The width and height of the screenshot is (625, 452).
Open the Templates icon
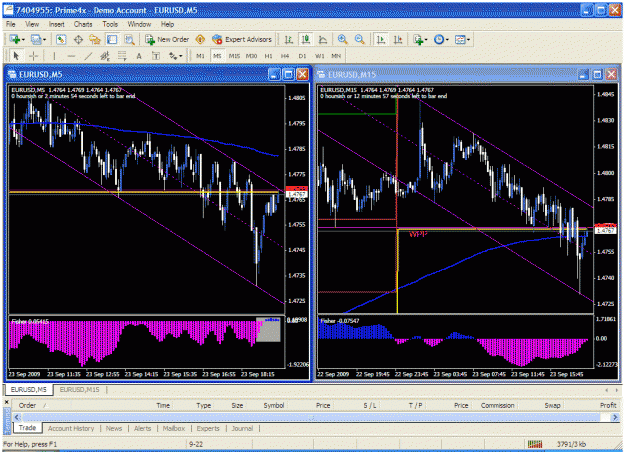pos(460,39)
